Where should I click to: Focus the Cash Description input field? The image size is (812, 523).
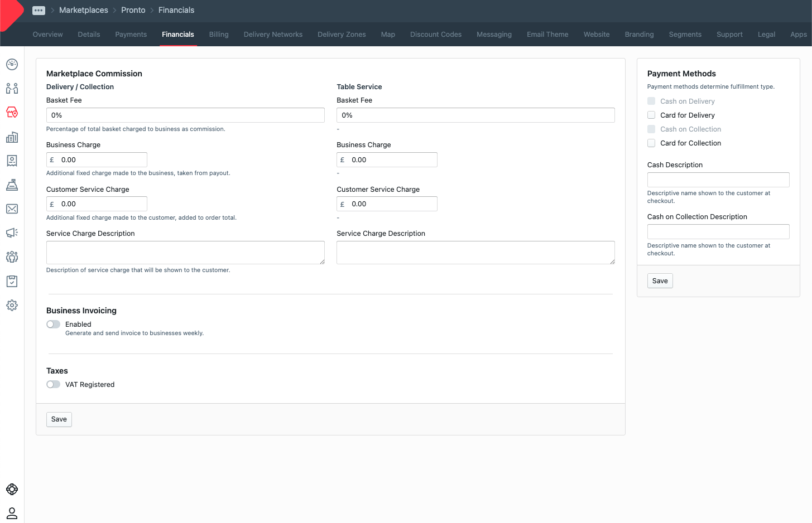pyautogui.click(x=718, y=180)
